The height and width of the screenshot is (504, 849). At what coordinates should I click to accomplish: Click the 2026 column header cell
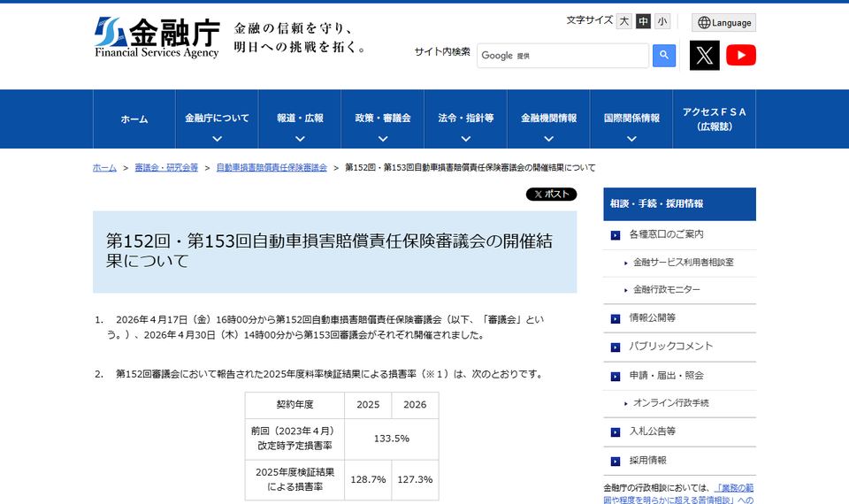415,405
